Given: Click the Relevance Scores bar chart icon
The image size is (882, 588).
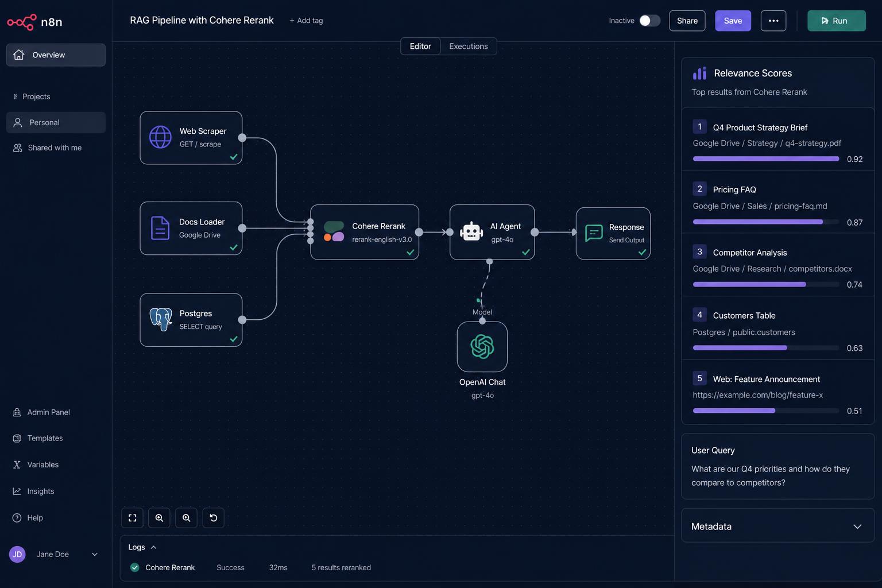Looking at the screenshot, I should point(699,73).
